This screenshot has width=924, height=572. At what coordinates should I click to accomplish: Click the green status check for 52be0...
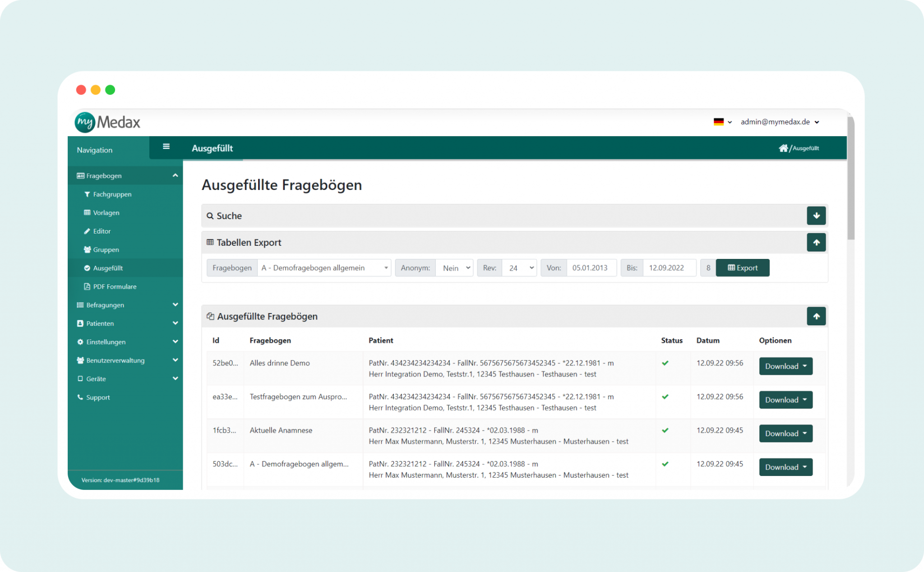665,363
